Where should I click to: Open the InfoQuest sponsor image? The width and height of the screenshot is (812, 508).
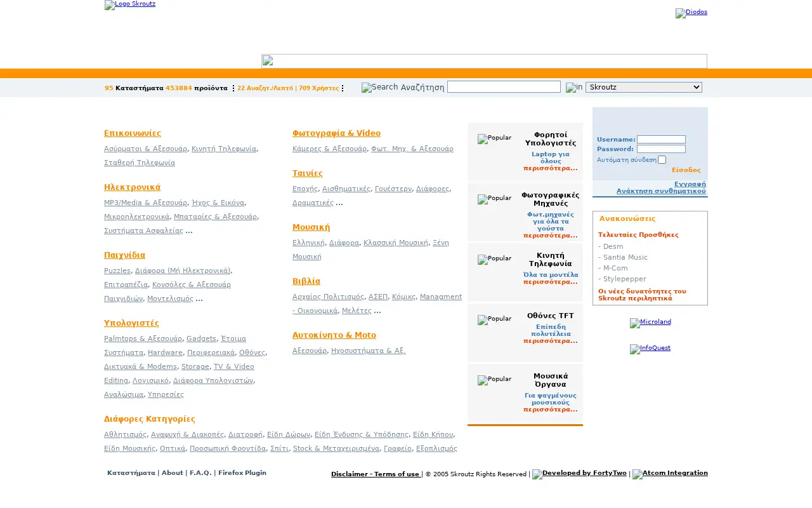650,349
